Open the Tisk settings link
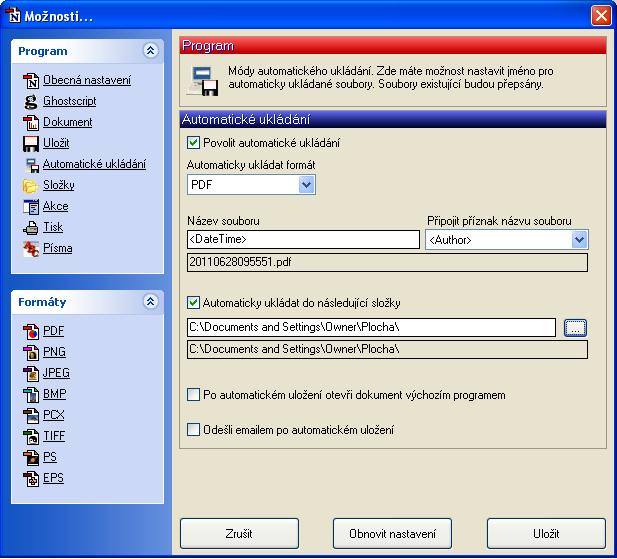Image resolution: width=617 pixels, height=559 pixels. pyautogui.click(x=53, y=227)
